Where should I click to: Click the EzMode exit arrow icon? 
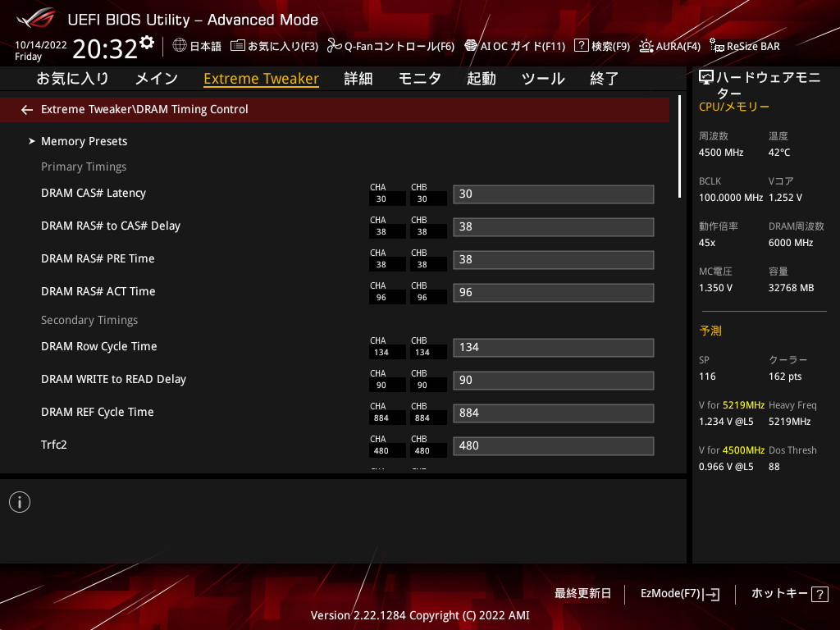(x=711, y=594)
